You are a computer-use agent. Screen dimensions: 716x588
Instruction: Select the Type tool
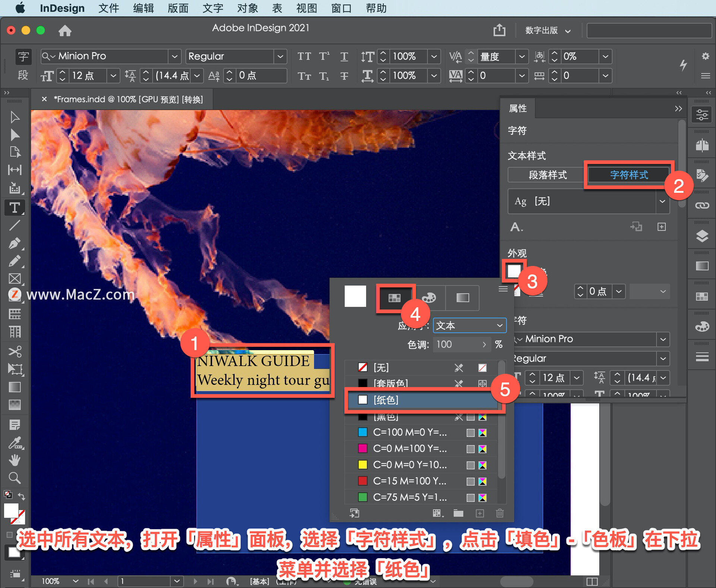15,207
